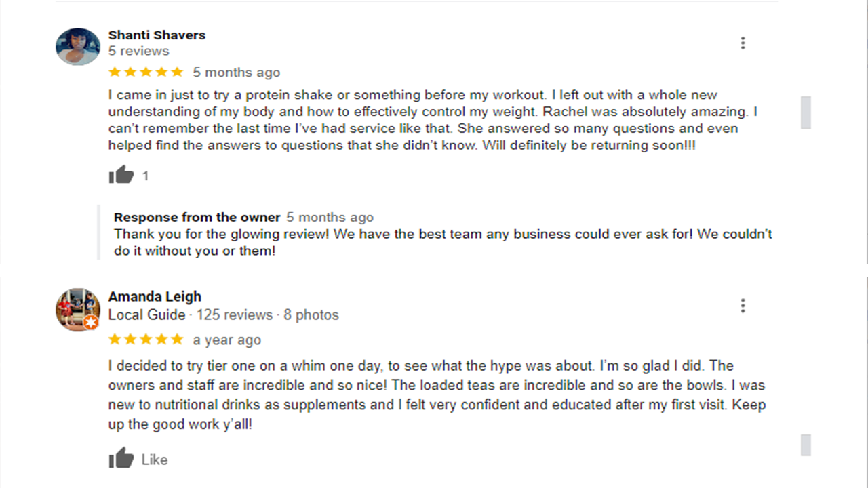Open Amanda Leigh's profile picture
The image size is (868, 488).
pyautogui.click(x=78, y=309)
